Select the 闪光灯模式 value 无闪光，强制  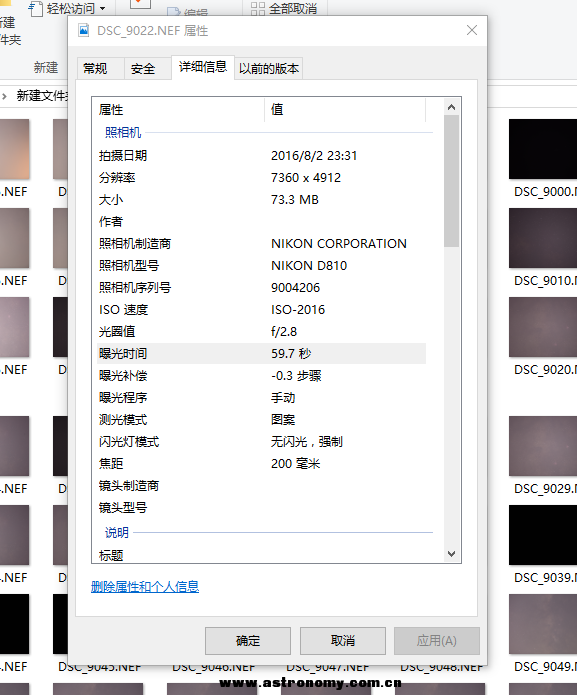307,441
